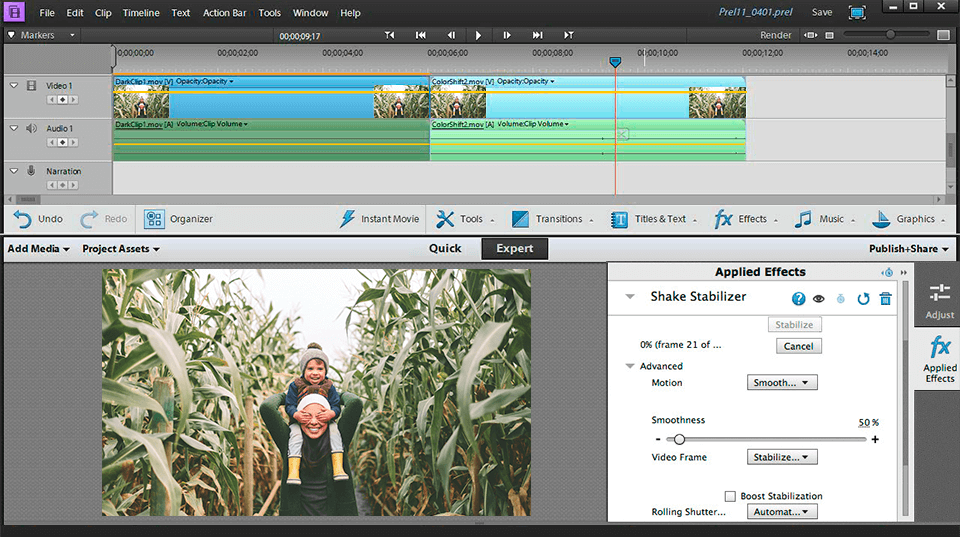The height and width of the screenshot is (537, 960).
Task: Collapse the Shake Stabilizer effect
Action: [x=630, y=296]
